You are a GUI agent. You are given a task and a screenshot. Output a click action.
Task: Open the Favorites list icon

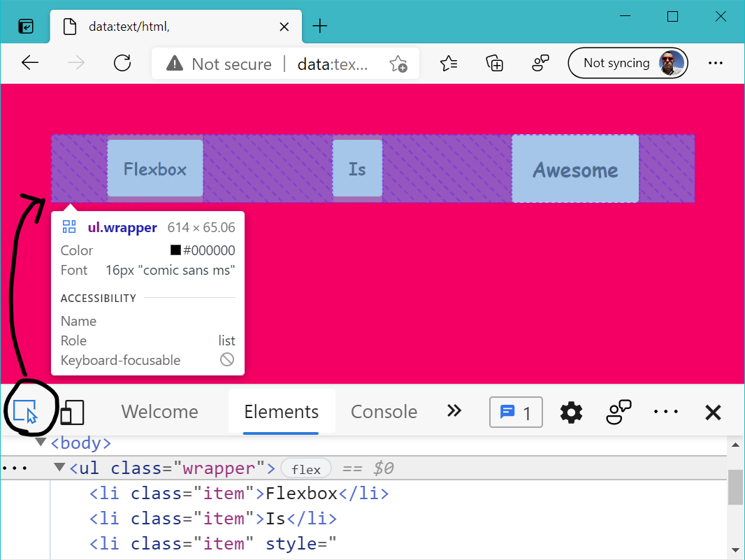[x=449, y=64]
